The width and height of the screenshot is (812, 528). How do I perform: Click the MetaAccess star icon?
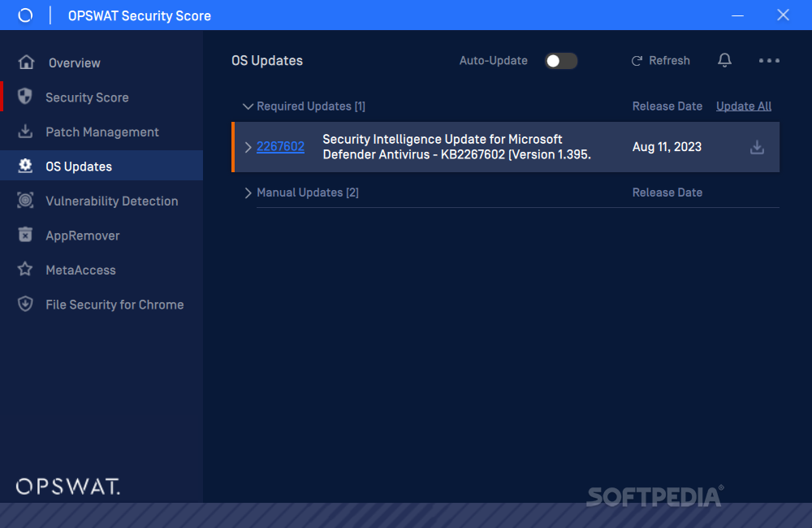coord(25,269)
